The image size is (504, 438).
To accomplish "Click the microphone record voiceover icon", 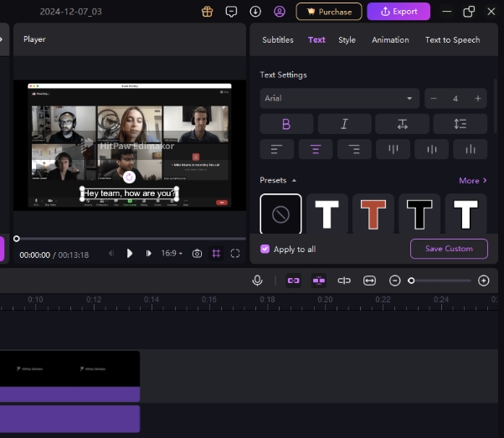I will click(257, 281).
